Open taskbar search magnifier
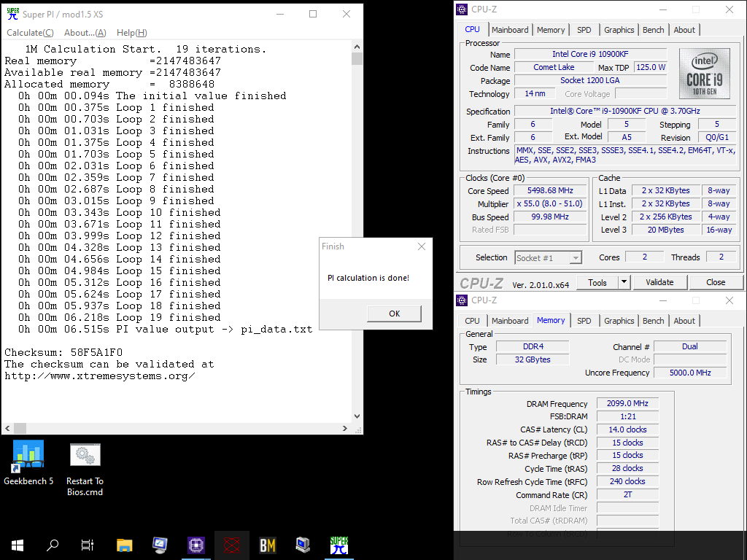 (x=53, y=545)
